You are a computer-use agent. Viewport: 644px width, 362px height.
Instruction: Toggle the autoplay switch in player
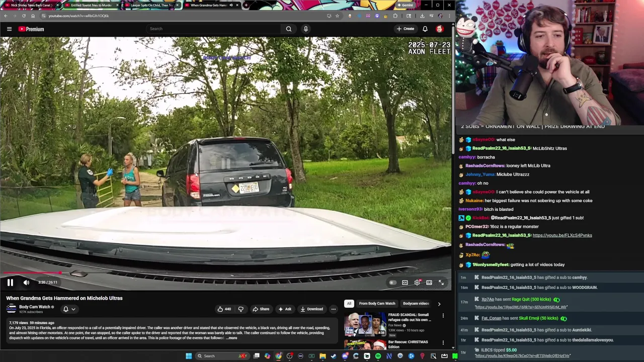(392, 283)
